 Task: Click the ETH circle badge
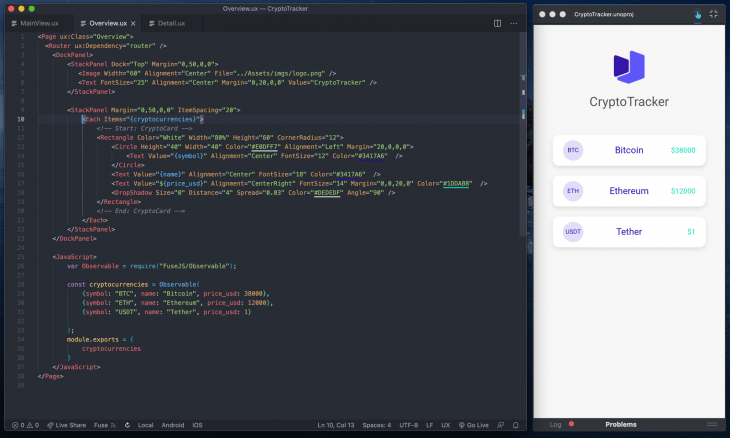(573, 191)
